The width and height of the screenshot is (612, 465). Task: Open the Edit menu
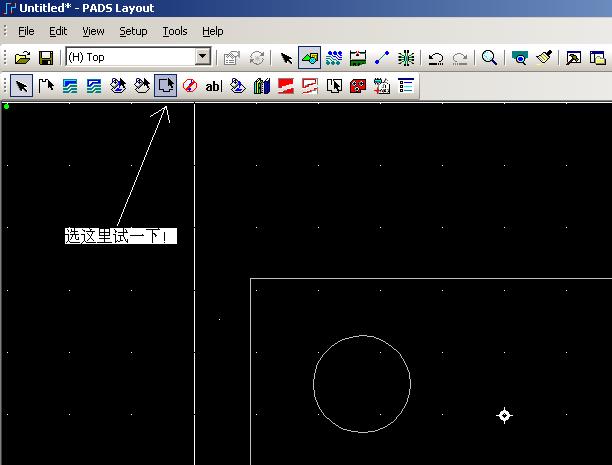pyautogui.click(x=58, y=31)
